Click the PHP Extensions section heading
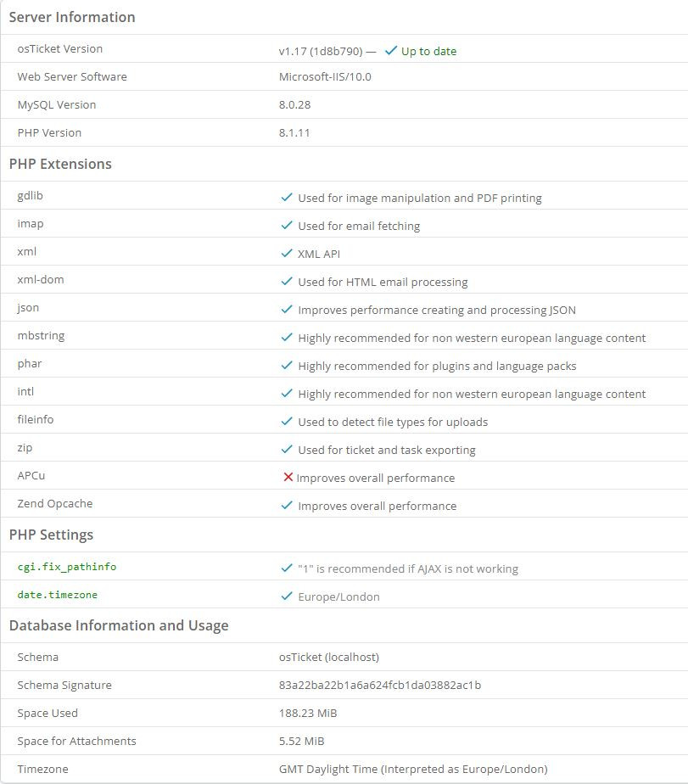The image size is (688, 784). click(60, 164)
